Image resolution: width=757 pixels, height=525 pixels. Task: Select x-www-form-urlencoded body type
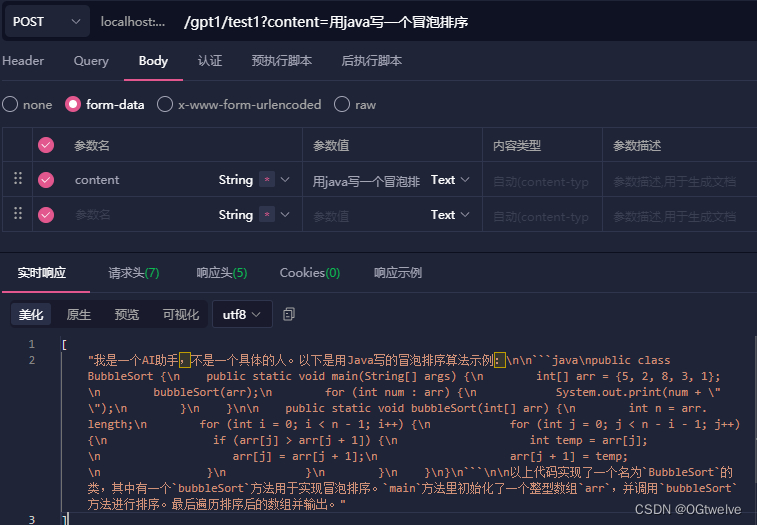point(239,104)
